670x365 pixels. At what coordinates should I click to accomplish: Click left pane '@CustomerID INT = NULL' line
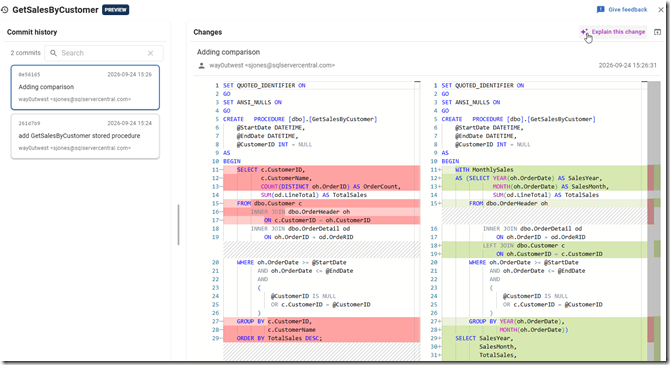(274, 144)
